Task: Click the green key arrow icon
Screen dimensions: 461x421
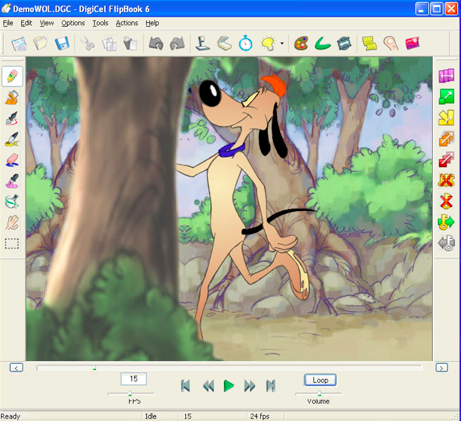Action: coord(446,223)
